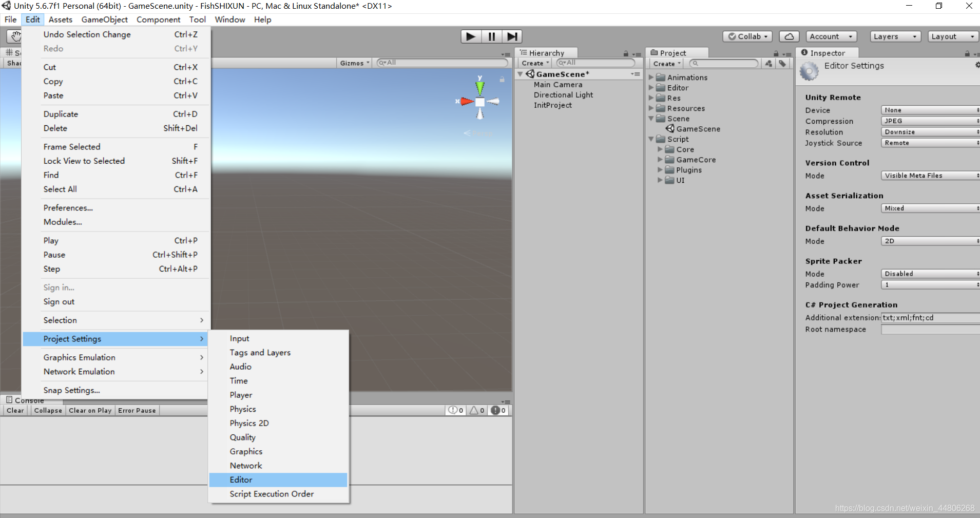
Task: Open the Gizmos dropdown
Action: coord(354,63)
